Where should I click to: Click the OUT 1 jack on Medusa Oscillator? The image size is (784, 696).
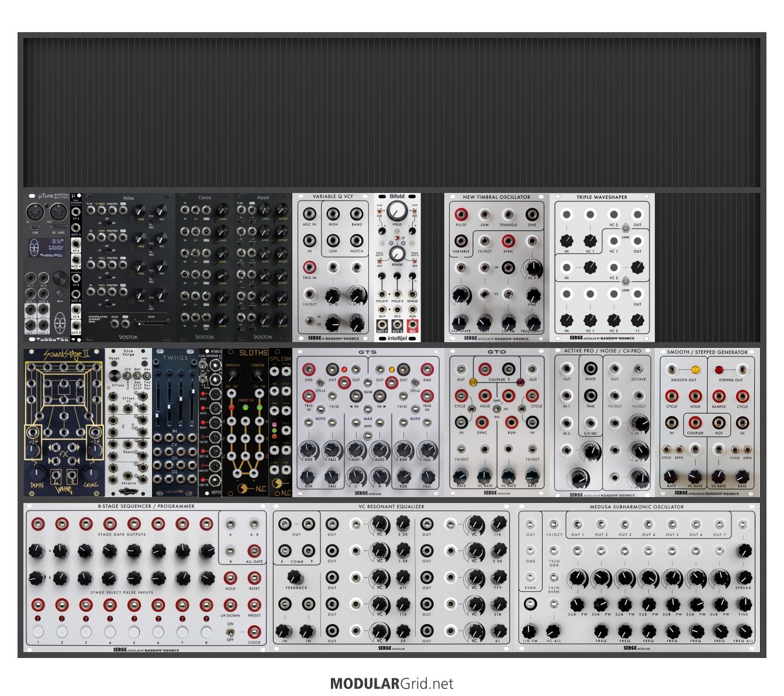577,525
